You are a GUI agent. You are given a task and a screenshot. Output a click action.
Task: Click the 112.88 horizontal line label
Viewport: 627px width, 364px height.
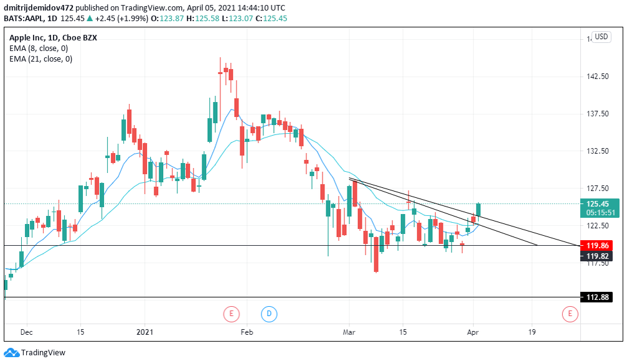tap(596, 297)
